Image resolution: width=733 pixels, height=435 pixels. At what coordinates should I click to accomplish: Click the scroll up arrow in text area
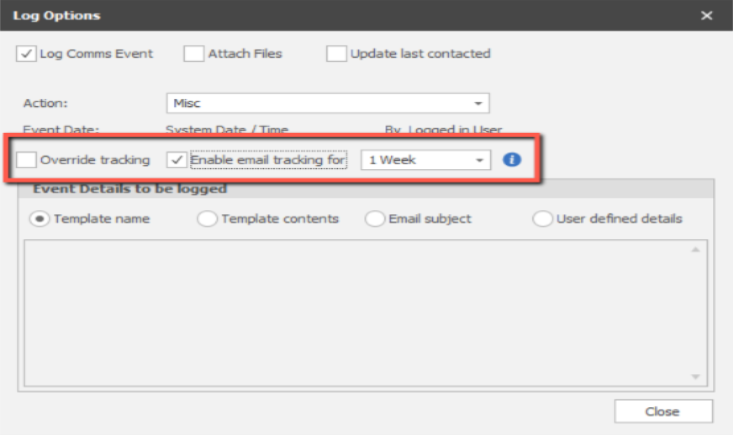699,249
